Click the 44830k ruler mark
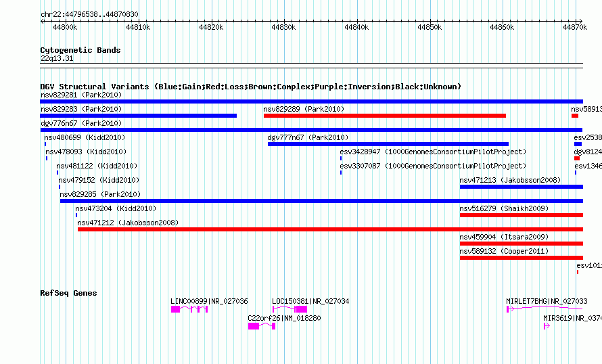Image resolution: width=602 pixels, height=364 pixels. [283, 27]
